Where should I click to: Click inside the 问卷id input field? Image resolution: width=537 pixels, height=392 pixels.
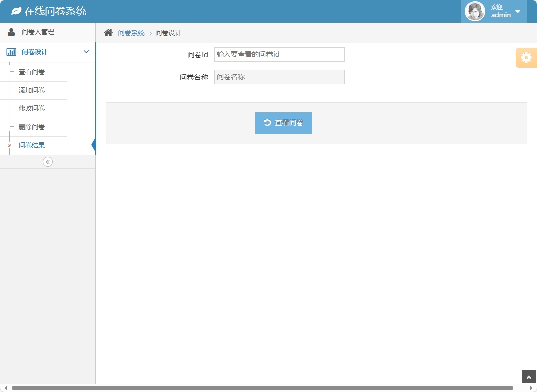click(x=279, y=54)
